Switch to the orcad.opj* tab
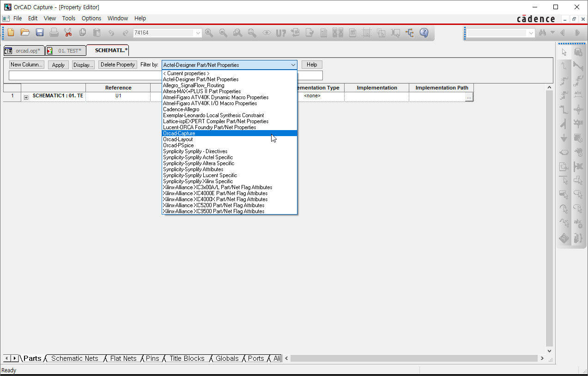The image size is (588, 376). (24, 51)
